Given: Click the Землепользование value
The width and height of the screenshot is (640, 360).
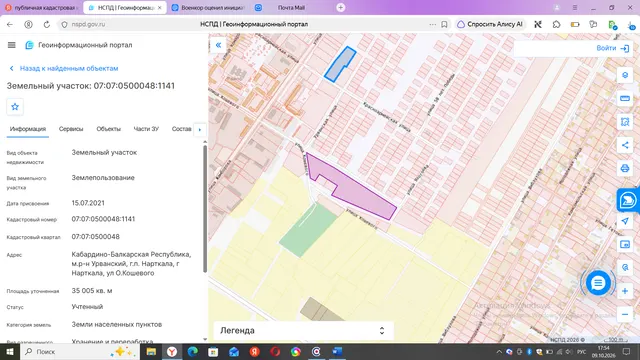Looking at the screenshot, I should 103,178.
